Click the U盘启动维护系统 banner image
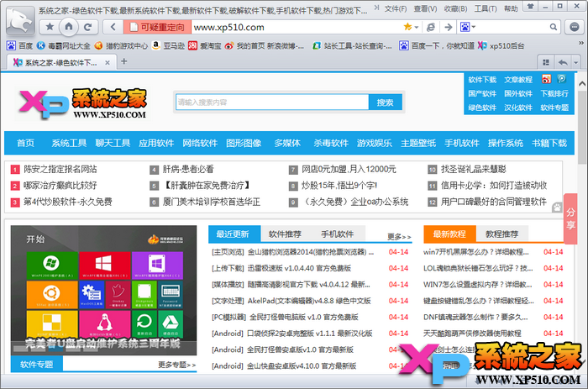 [103, 290]
